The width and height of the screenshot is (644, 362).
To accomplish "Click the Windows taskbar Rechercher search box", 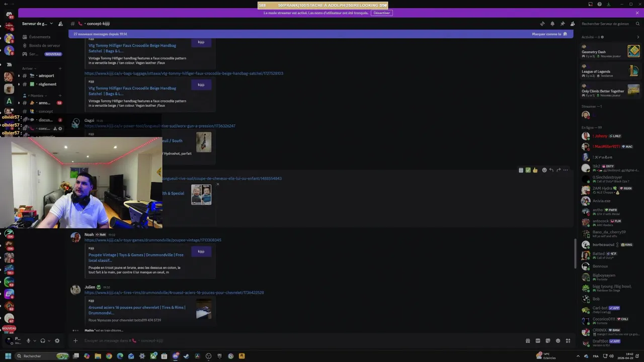I will coord(42,356).
